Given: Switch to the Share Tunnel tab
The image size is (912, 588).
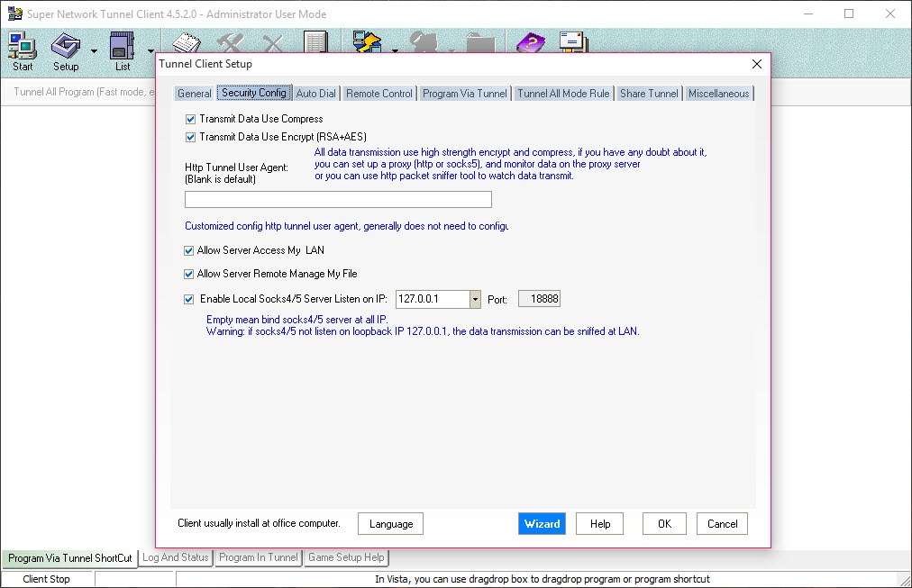Looking at the screenshot, I should (x=649, y=94).
